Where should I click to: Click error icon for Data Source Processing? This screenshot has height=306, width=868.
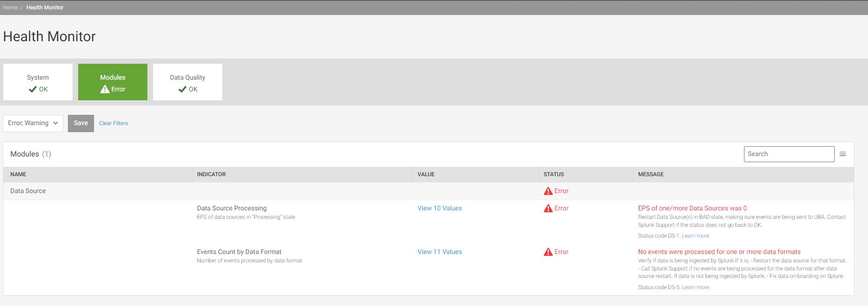click(548, 209)
